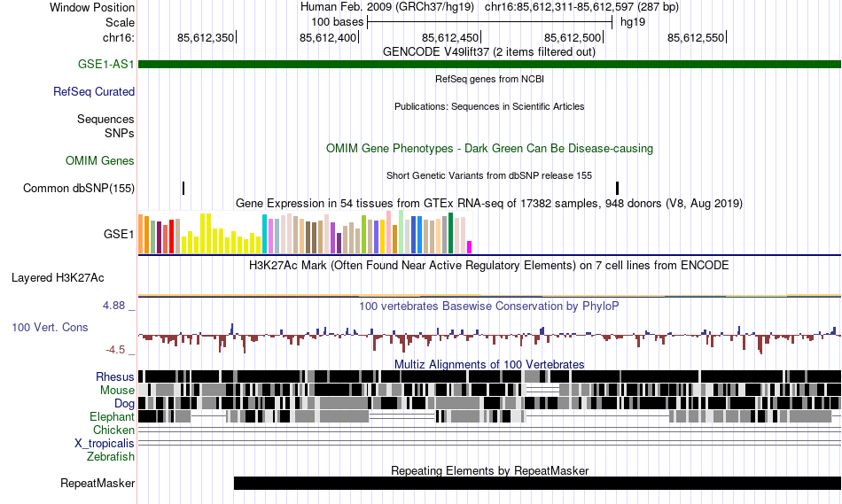Click the GENCODE V49lift37 track title
The image size is (842, 504).
point(489,52)
